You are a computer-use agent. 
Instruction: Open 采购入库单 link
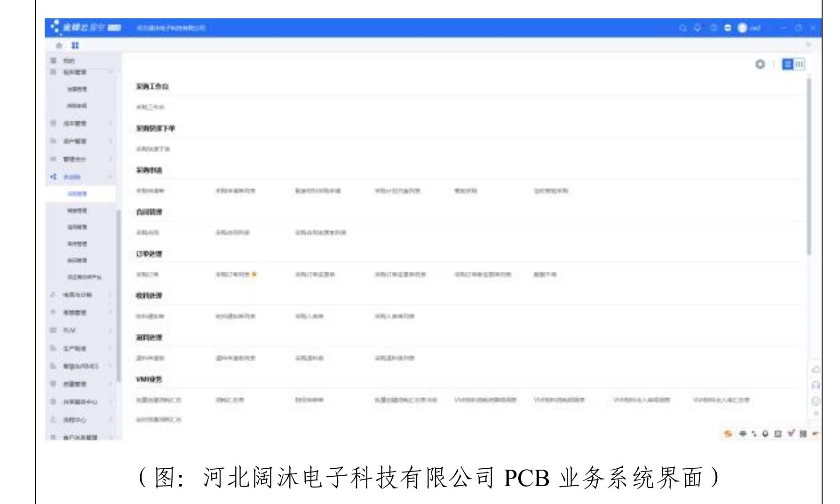(x=309, y=316)
